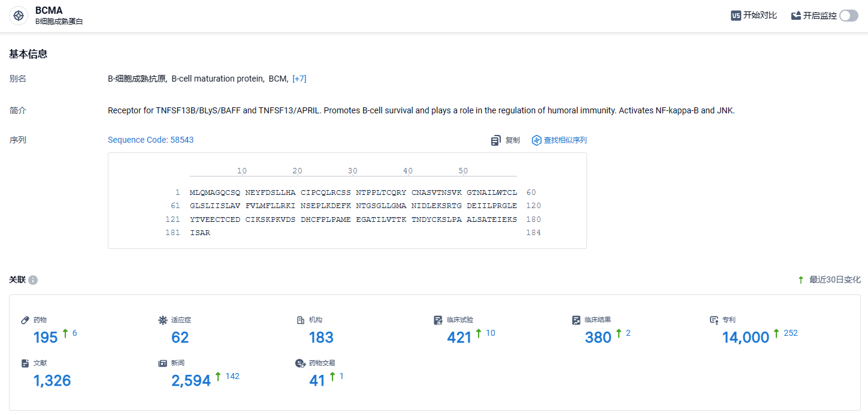Click the 药物 pill icon
The height and width of the screenshot is (415, 868).
(x=25, y=320)
